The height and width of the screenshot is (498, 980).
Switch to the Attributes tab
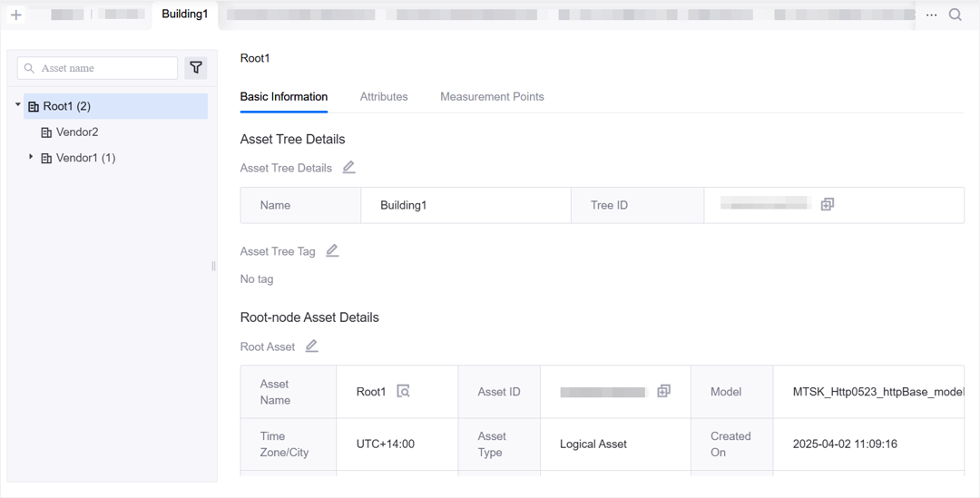coord(384,97)
